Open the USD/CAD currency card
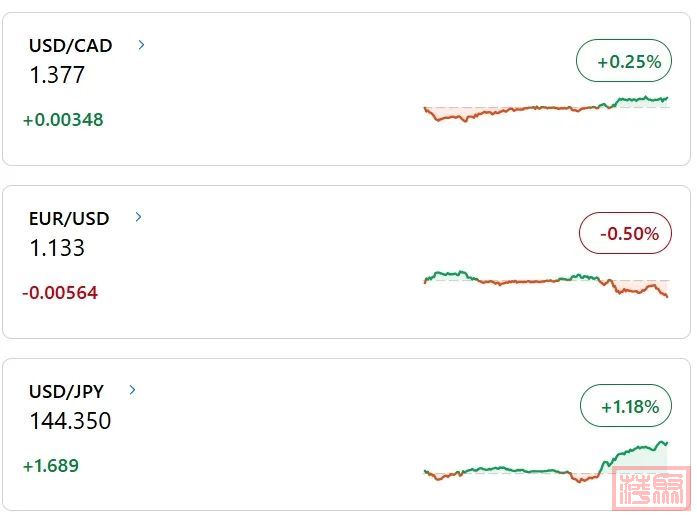Viewport: 697px width, 516px height. (346, 89)
